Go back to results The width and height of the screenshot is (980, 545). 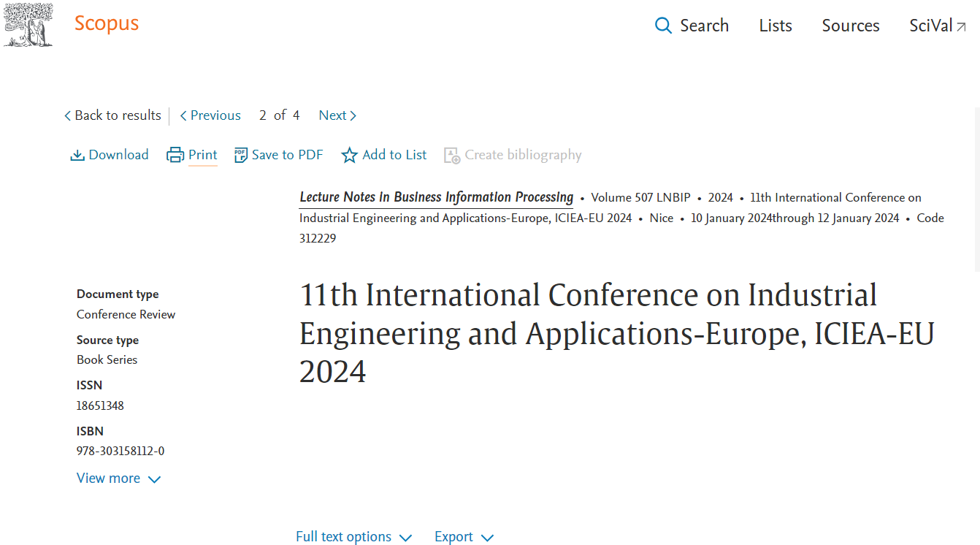tap(112, 115)
